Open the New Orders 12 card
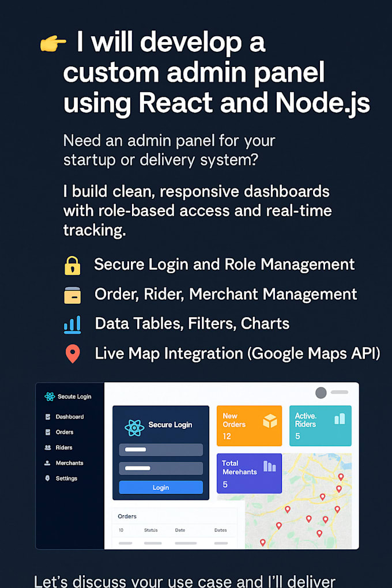Screen dimensions: 392x588 (x=249, y=425)
